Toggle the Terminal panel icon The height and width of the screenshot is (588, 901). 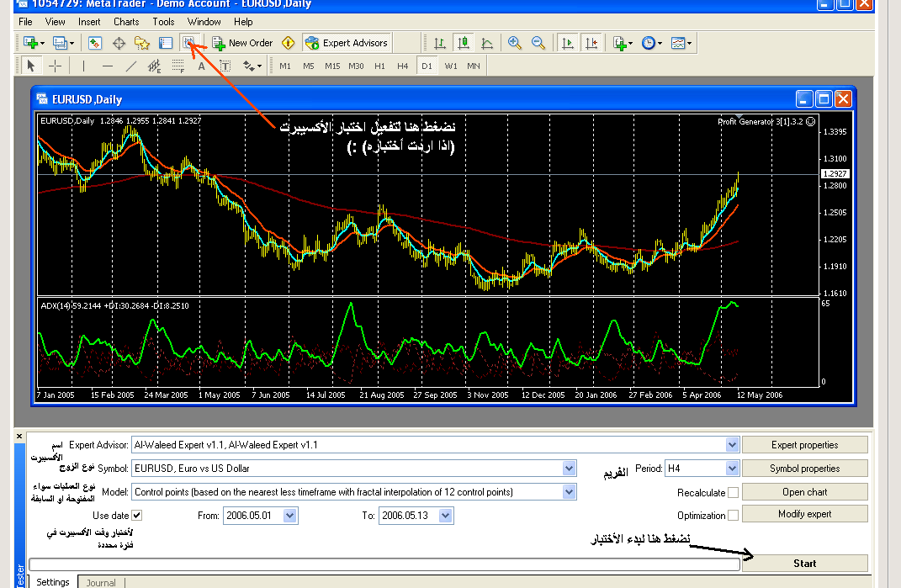pyautogui.click(x=166, y=43)
